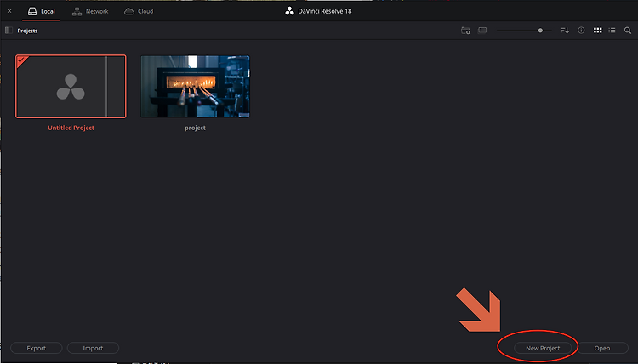The width and height of the screenshot is (638, 364).
Task: Click the New Project button
Action: 543,348
